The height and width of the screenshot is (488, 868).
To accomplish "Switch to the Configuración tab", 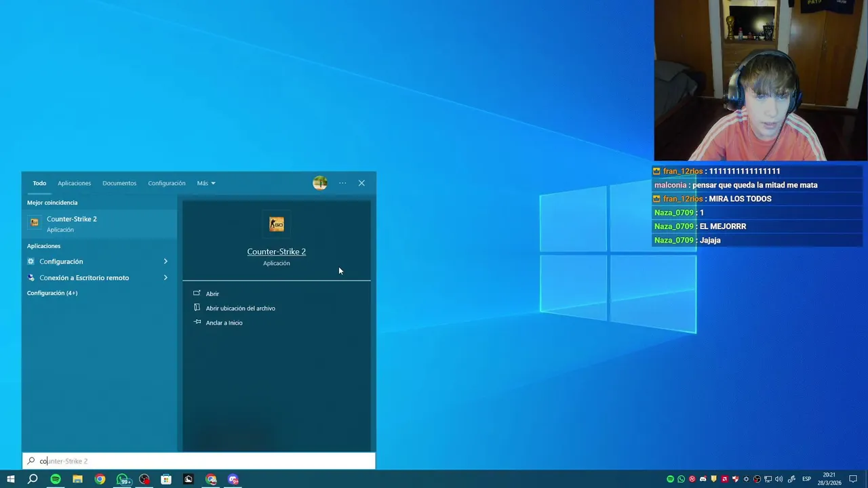I will [167, 183].
